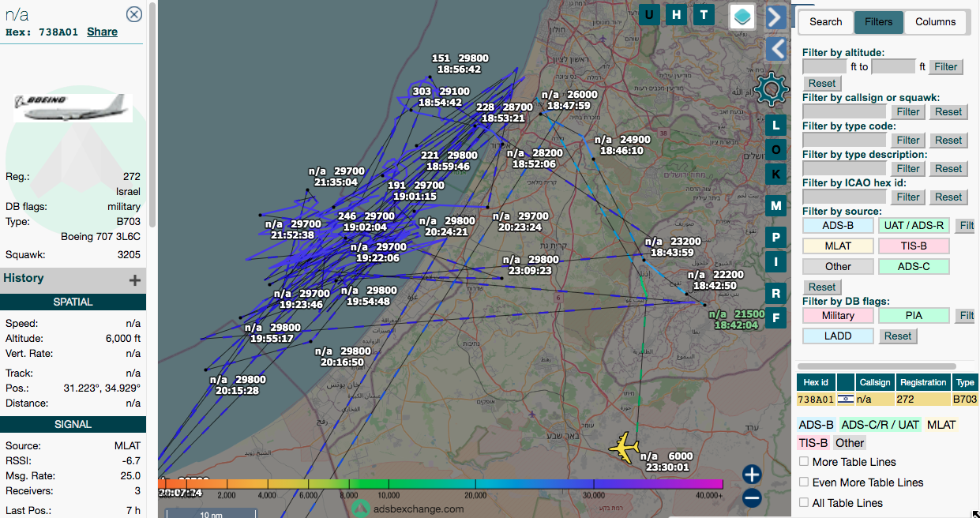Focus the minimum altitude input

[824, 67]
